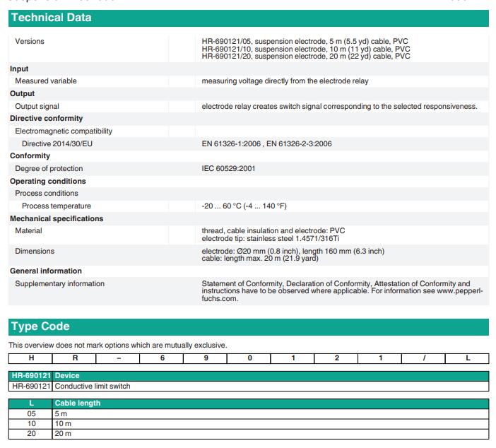Click the Technical Data section header
This screenshot has height=448, width=496.
[x=52, y=18]
